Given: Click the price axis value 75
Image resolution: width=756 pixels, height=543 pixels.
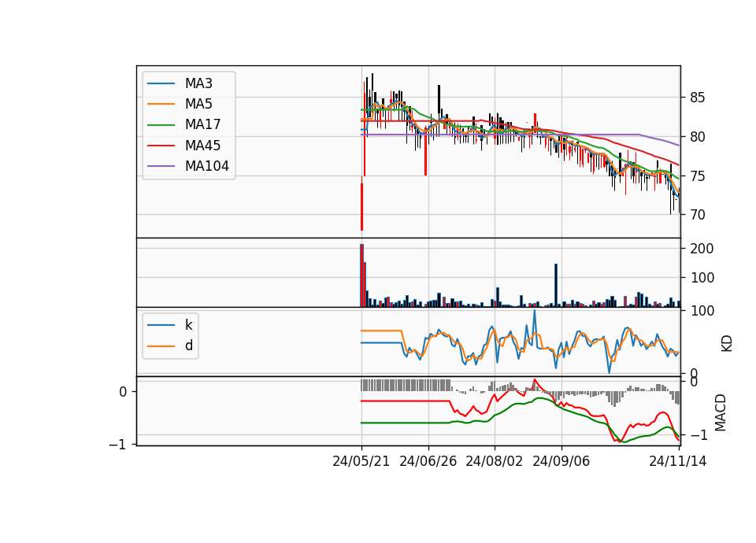Looking at the screenshot, I should 697,175.
